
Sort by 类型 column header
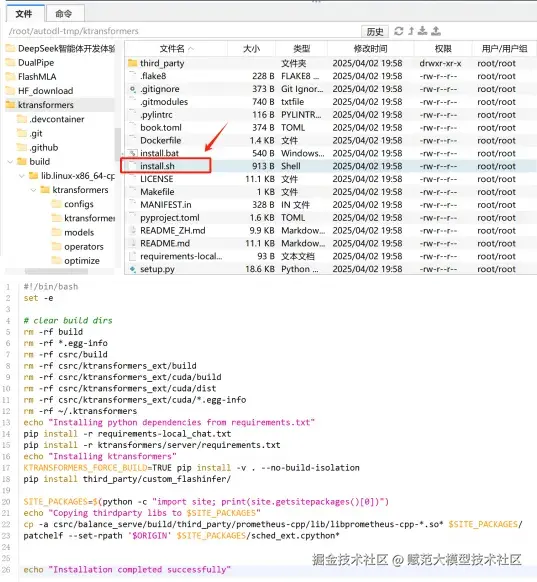301,49
